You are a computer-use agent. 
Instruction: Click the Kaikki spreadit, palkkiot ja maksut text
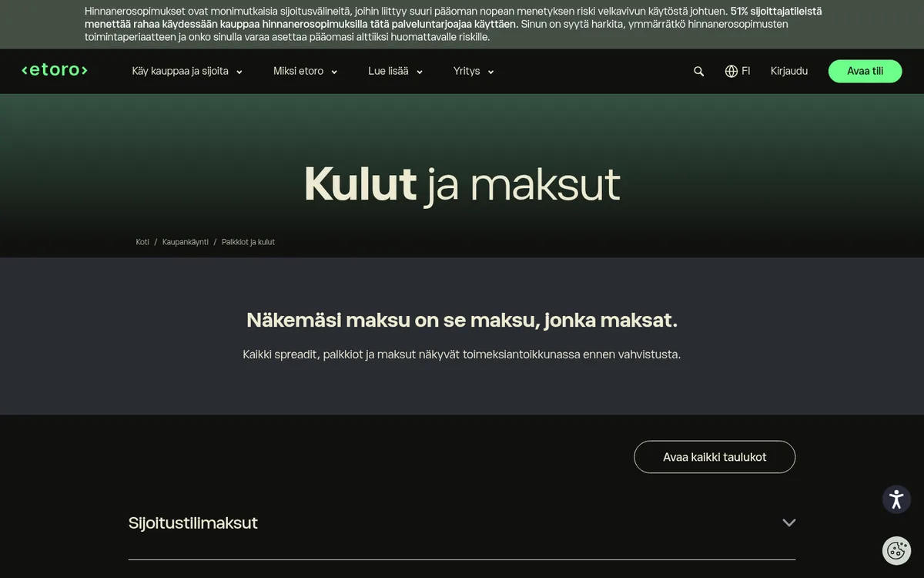[x=462, y=355]
